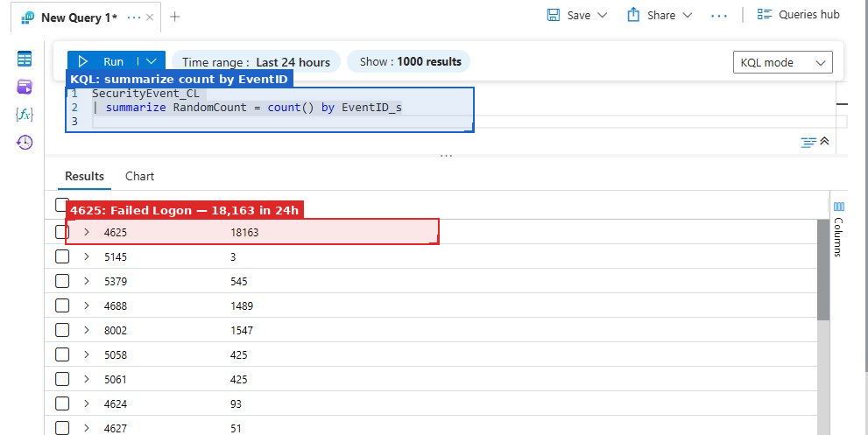The height and width of the screenshot is (435, 868).
Task: Open the Functions fx sidebar icon
Action: (x=25, y=115)
